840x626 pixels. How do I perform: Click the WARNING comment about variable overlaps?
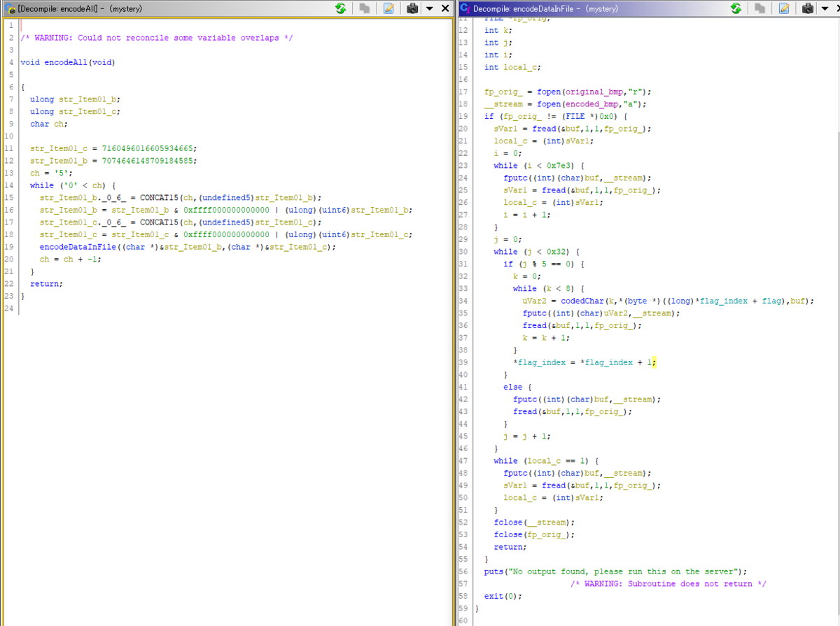point(157,38)
